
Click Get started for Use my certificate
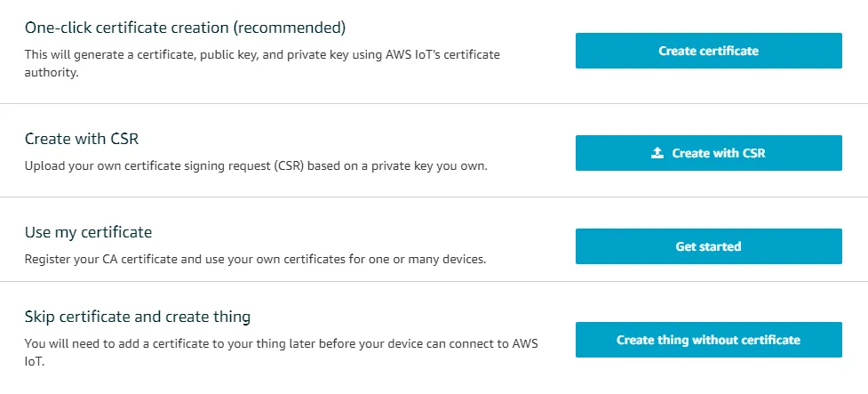[x=709, y=246]
